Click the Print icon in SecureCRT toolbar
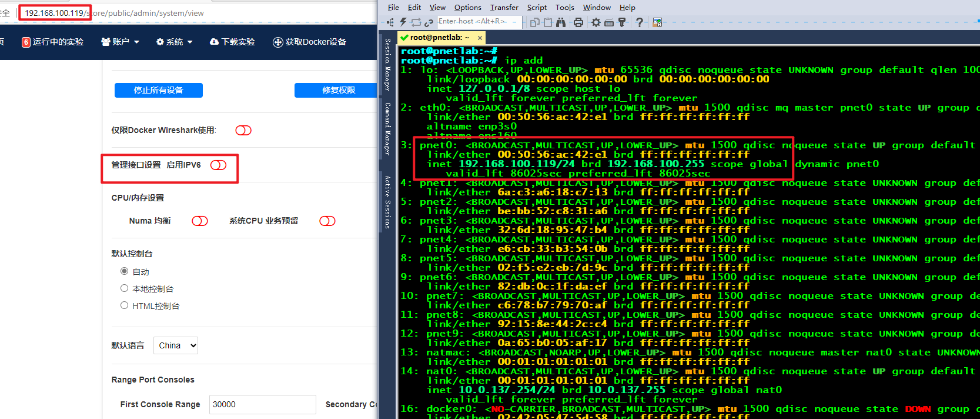The image size is (980, 419). tap(578, 22)
